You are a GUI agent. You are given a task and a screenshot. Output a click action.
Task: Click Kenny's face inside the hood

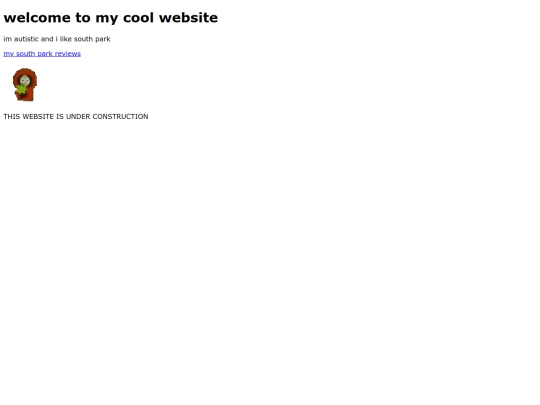[25, 81]
